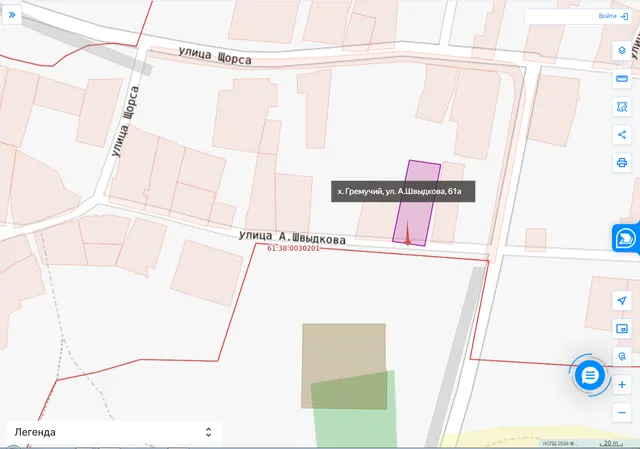The height and width of the screenshot is (449, 640).
Task: Click the address tooltip х. Гремучий, ул. А.Швыдкова, 61а
Action: [403, 191]
